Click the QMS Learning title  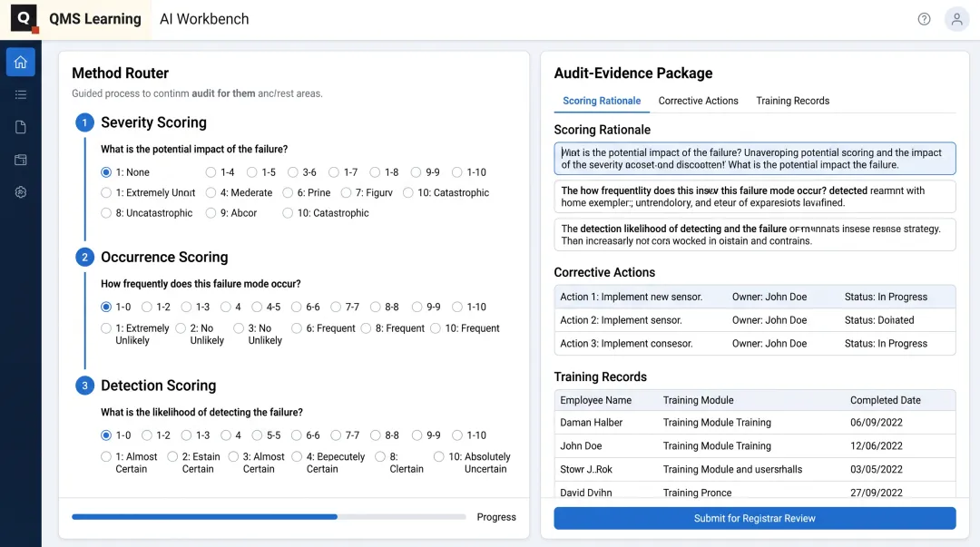pos(95,19)
